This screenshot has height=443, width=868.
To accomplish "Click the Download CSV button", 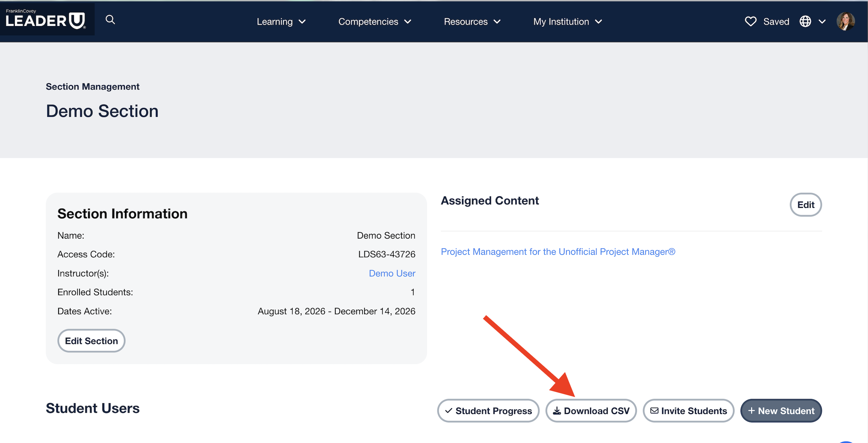I will pos(591,410).
